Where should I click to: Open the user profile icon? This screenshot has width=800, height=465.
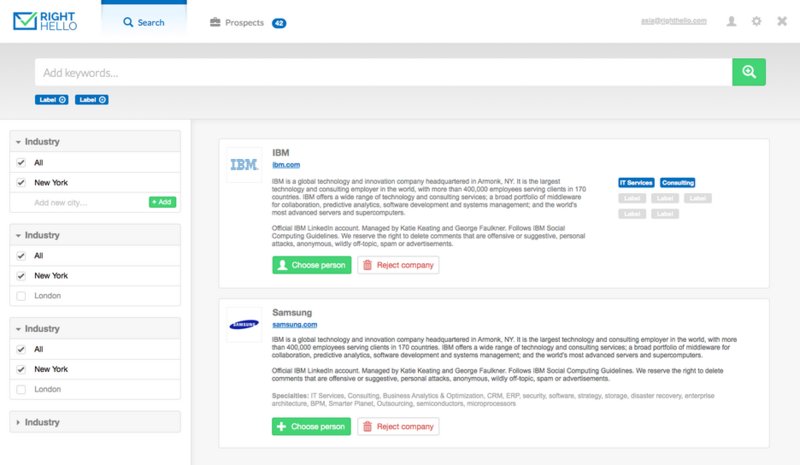tap(731, 21)
